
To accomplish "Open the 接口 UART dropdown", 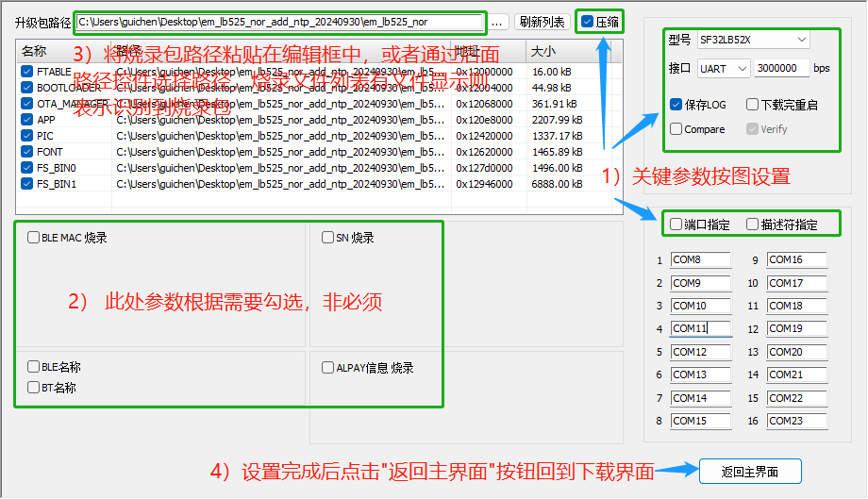I will 724,69.
